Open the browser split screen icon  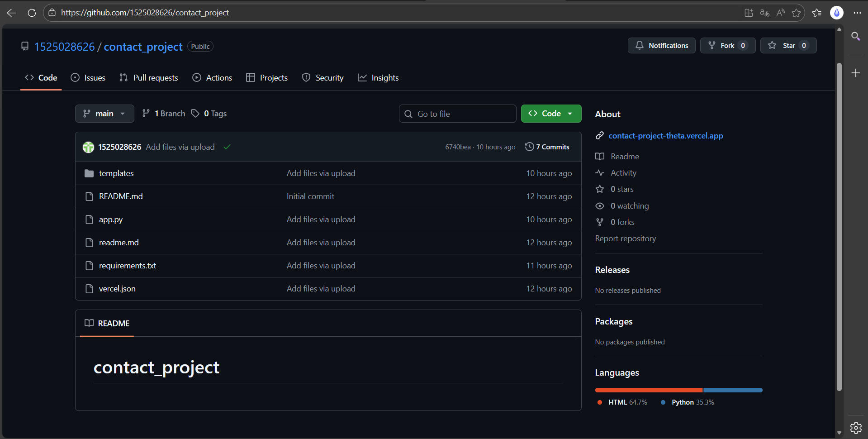tap(749, 13)
